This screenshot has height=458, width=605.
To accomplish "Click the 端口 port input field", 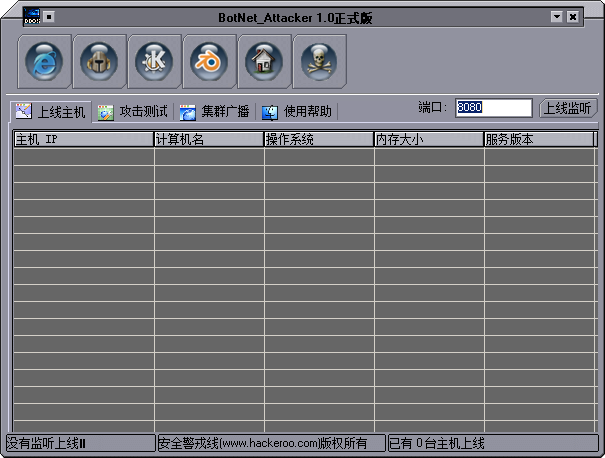I will click(493, 108).
